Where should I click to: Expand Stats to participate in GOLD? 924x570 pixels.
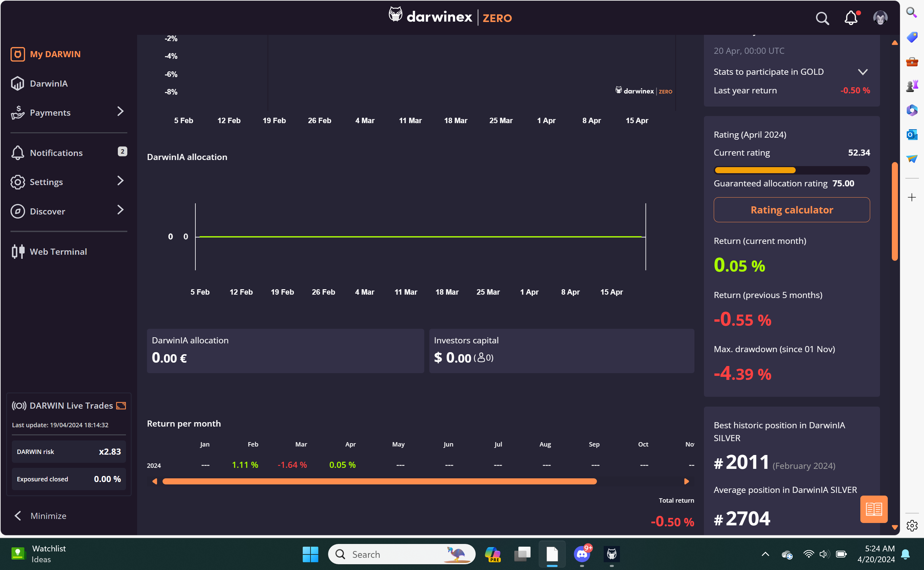point(862,72)
